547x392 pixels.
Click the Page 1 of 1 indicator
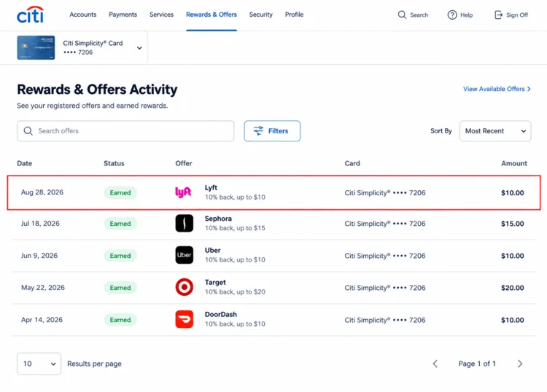[x=477, y=364]
